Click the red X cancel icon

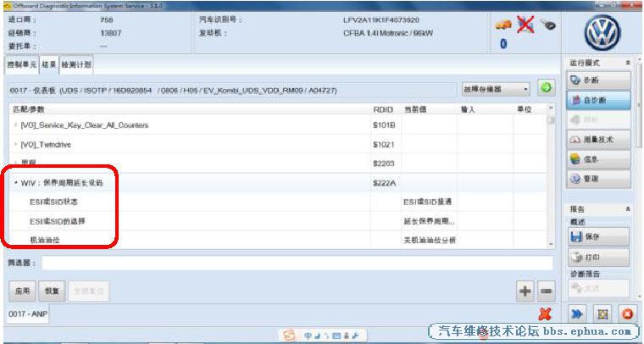coord(544,314)
